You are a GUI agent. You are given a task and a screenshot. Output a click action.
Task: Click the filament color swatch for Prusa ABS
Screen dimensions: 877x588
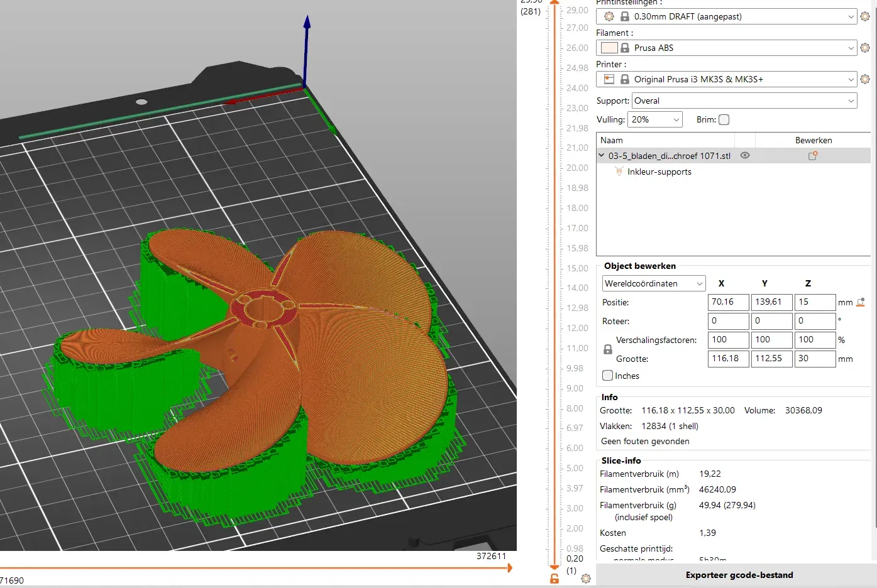tap(609, 48)
